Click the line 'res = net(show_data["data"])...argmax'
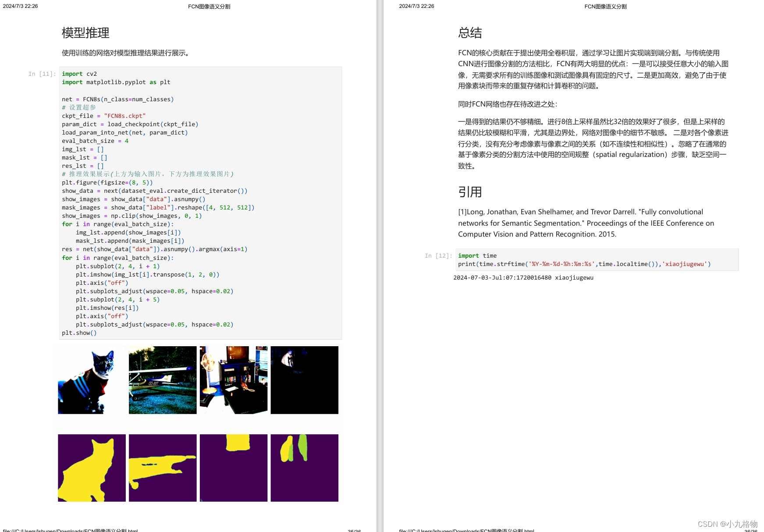 click(155, 249)
